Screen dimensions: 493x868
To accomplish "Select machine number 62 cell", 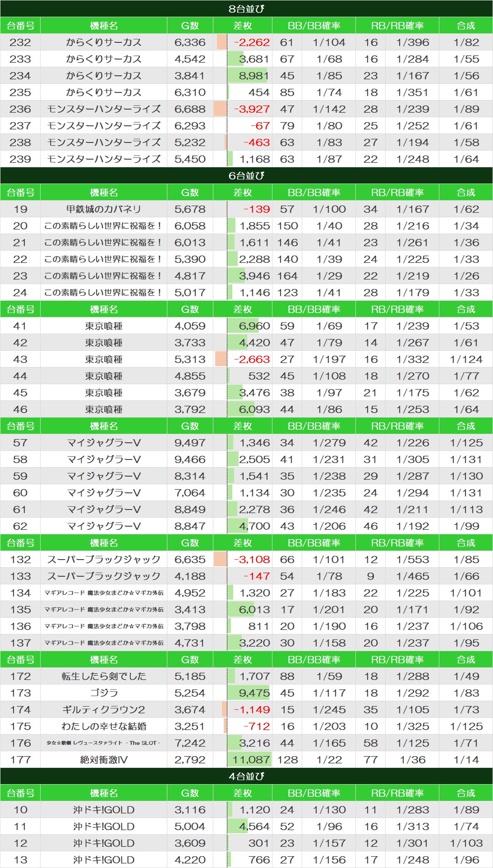I will (x=20, y=526).
